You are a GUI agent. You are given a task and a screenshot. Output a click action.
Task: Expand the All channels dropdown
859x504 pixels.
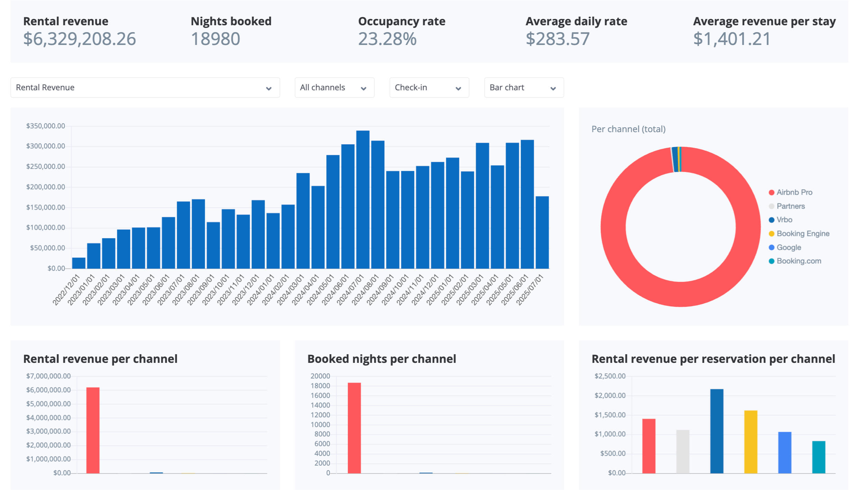point(334,88)
